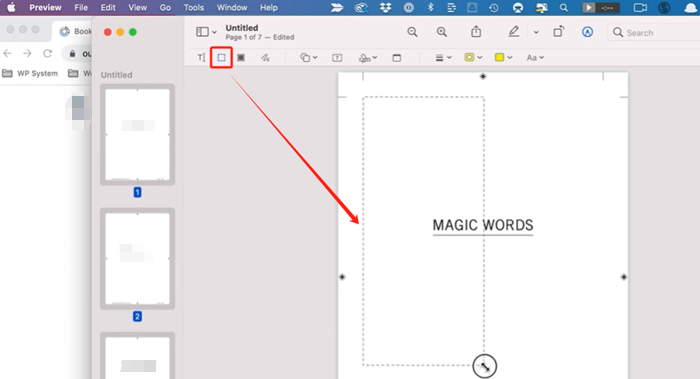Open the Window menu

pos(232,8)
